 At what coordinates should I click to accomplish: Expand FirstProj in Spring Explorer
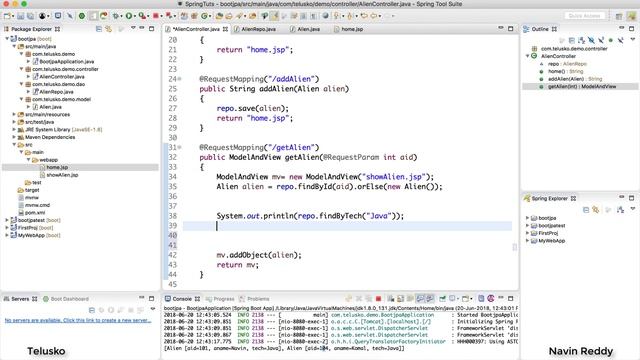527,233
